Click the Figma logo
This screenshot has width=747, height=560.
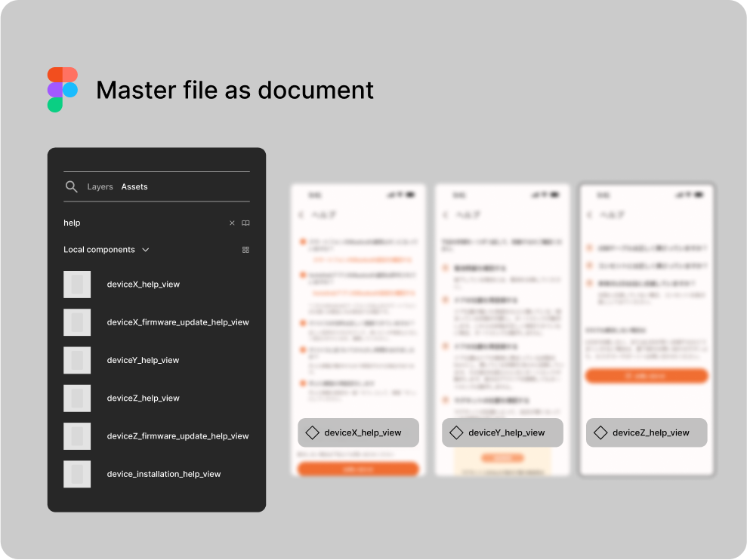[x=62, y=89]
